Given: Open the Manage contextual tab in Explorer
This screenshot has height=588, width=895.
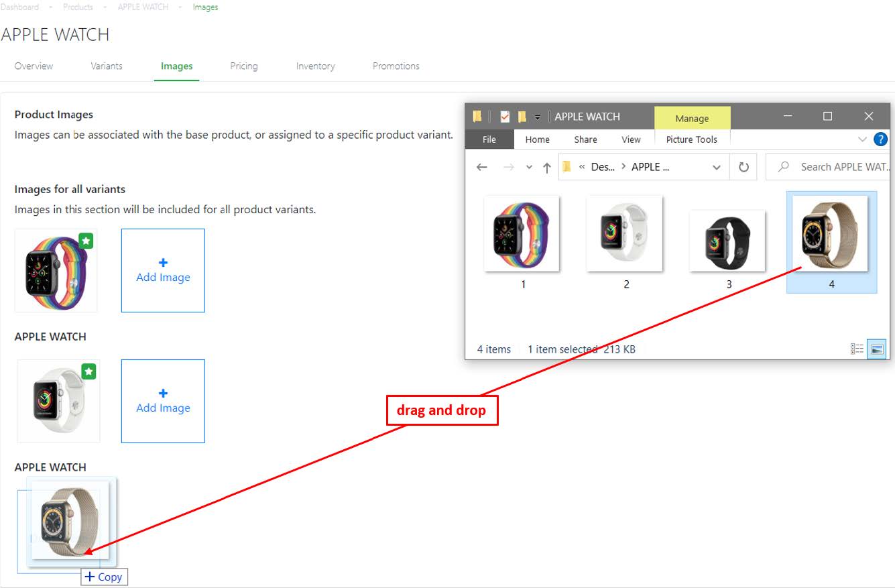Looking at the screenshot, I should click(x=692, y=118).
